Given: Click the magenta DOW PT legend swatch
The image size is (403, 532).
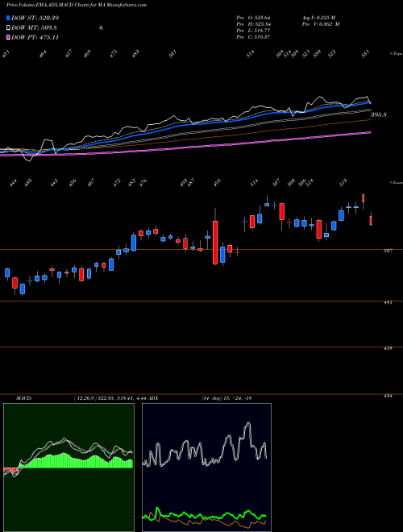Looking at the screenshot, I should click(x=8, y=37).
